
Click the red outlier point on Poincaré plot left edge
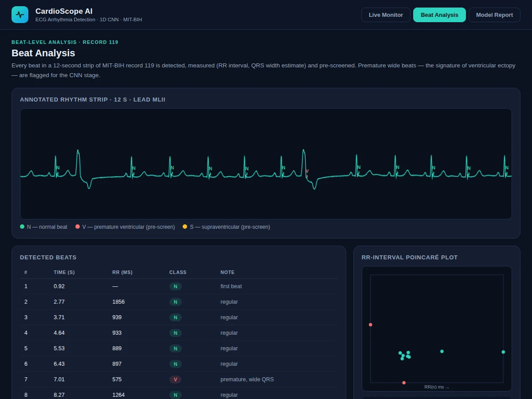[371, 325]
